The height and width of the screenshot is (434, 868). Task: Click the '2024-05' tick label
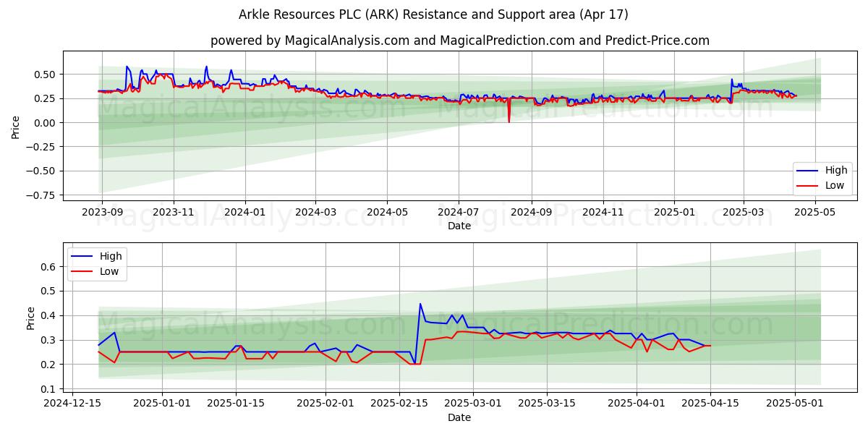[x=387, y=212]
